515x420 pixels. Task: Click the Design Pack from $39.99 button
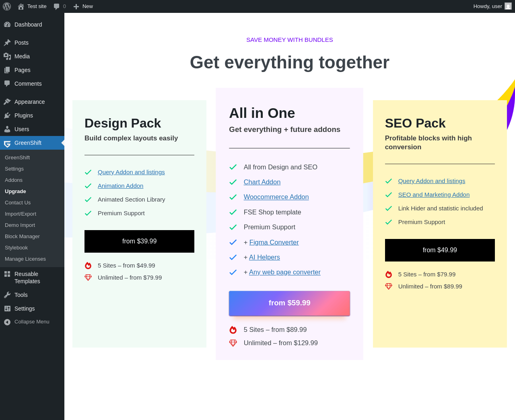[x=139, y=241]
